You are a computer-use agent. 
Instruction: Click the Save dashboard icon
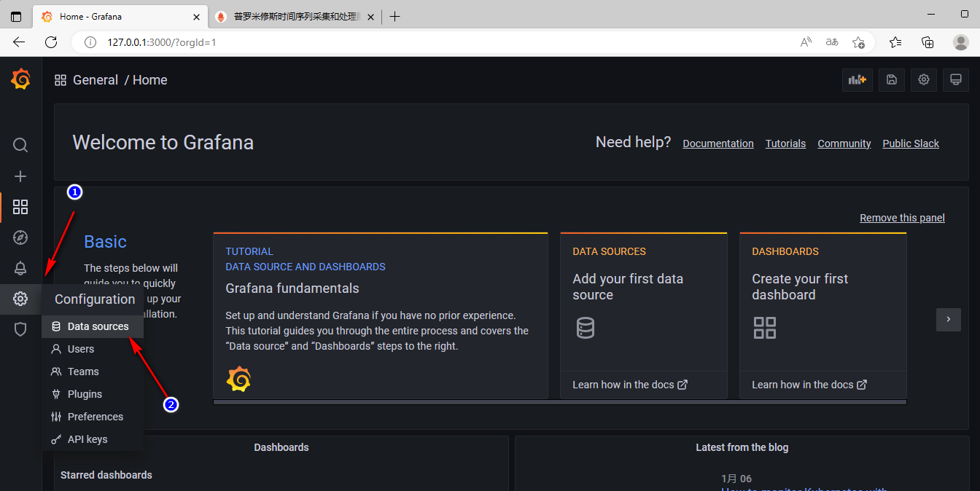click(892, 80)
